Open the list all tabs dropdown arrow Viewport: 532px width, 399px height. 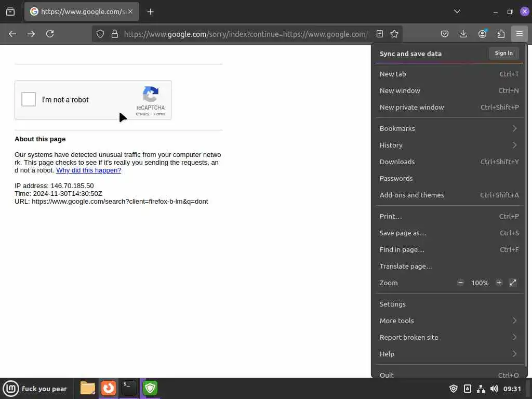pos(457,11)
